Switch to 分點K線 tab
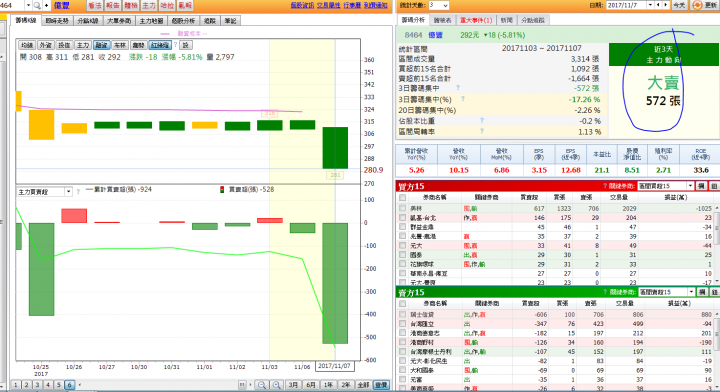The width and height of the screenshot is (720, 392). pyautogui.click(x=88, y=21)
